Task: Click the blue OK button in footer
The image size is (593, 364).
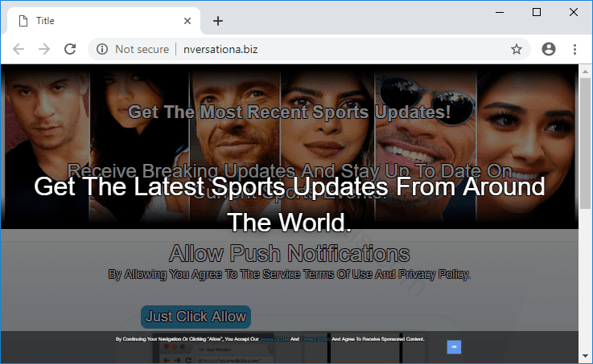Action: (454, 346)
